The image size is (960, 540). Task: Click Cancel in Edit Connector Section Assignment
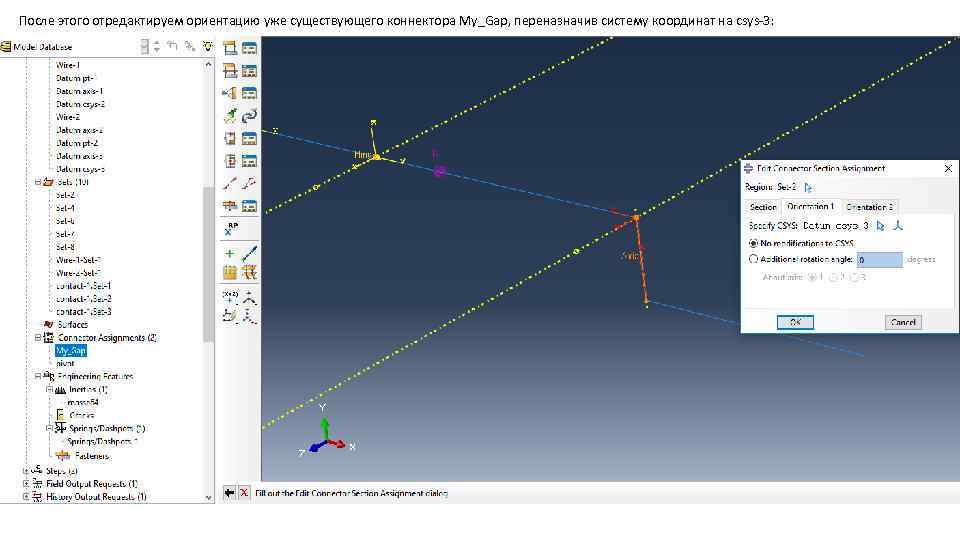(x=903, y=322)
